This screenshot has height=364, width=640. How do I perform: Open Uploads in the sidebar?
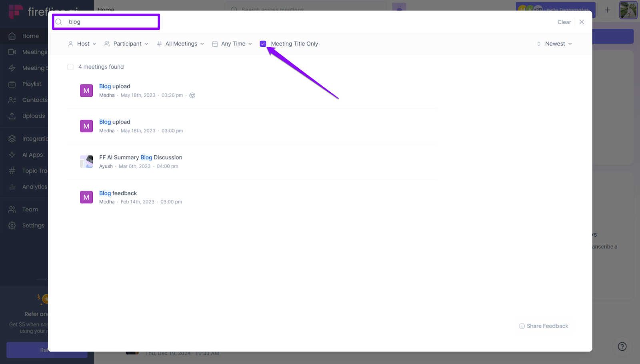point(34,116)
